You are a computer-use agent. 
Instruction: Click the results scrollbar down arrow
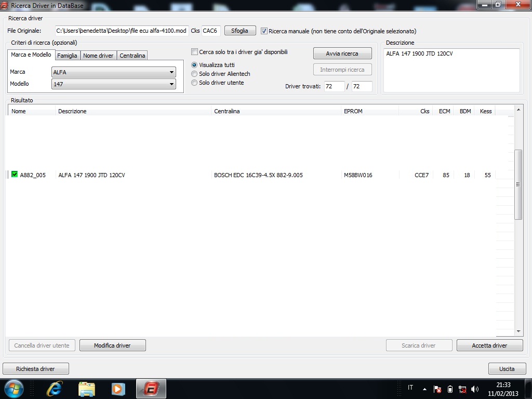pos(518,331)
